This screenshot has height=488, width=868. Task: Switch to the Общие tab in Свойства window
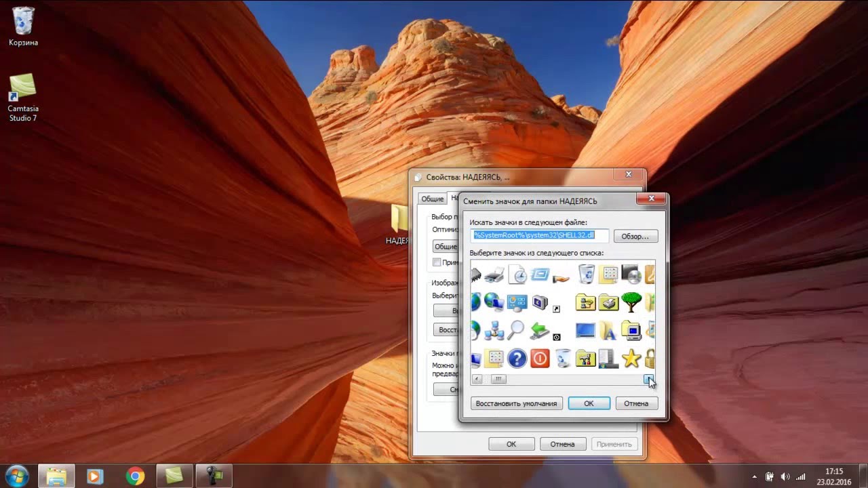(432, 199)
